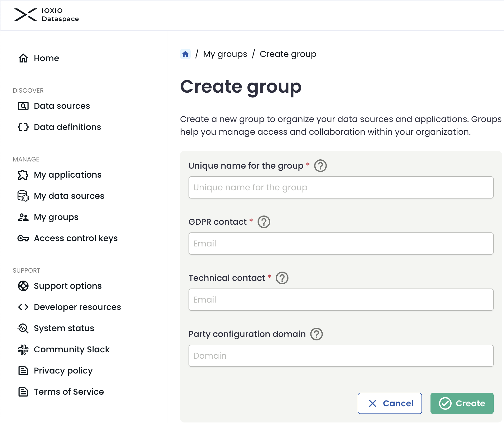Click the Create button to submit

[x=462, y=403]
